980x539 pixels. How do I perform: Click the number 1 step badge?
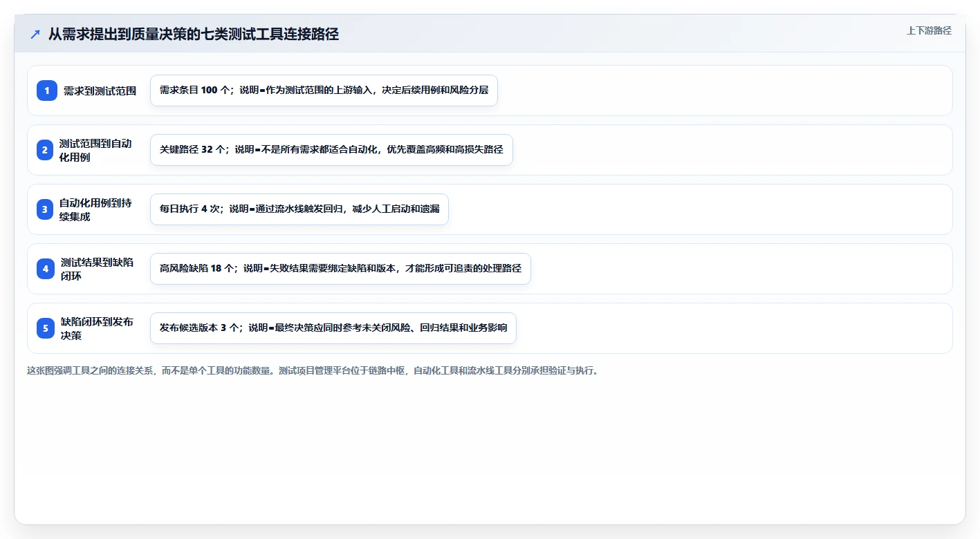pyautogui.click(x=47, y=91)
